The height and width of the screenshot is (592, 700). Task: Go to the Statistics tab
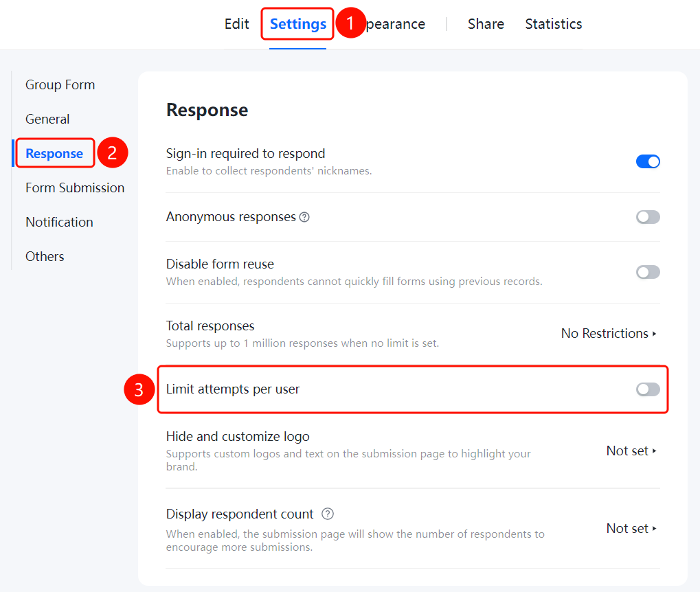click(x=553, y=23)
